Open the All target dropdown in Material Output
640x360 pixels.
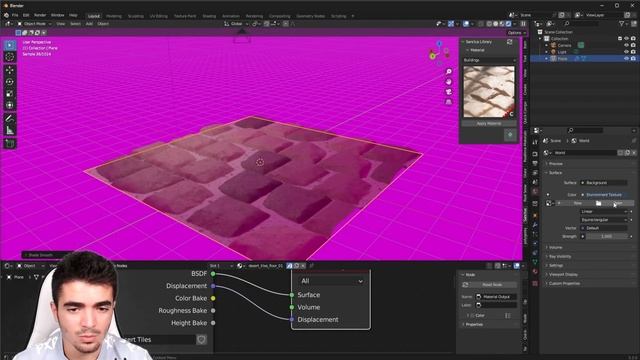tap(331, 281)
